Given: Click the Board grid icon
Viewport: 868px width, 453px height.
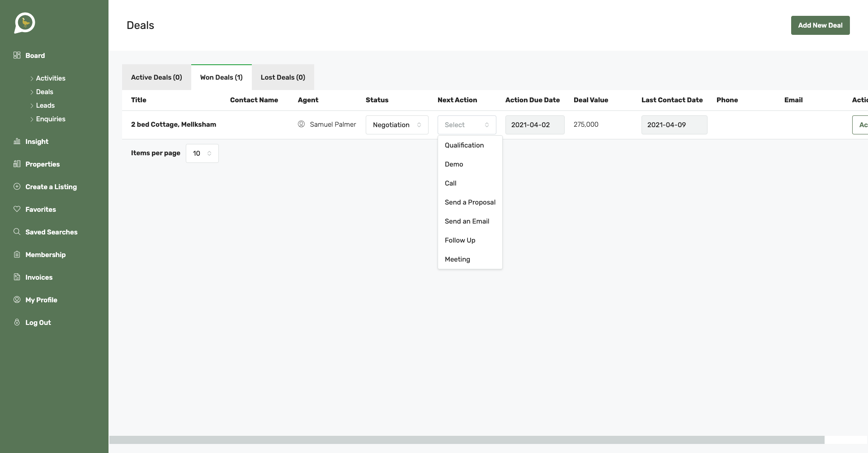Looking at the screenshot, I should (x=17, y=55).
